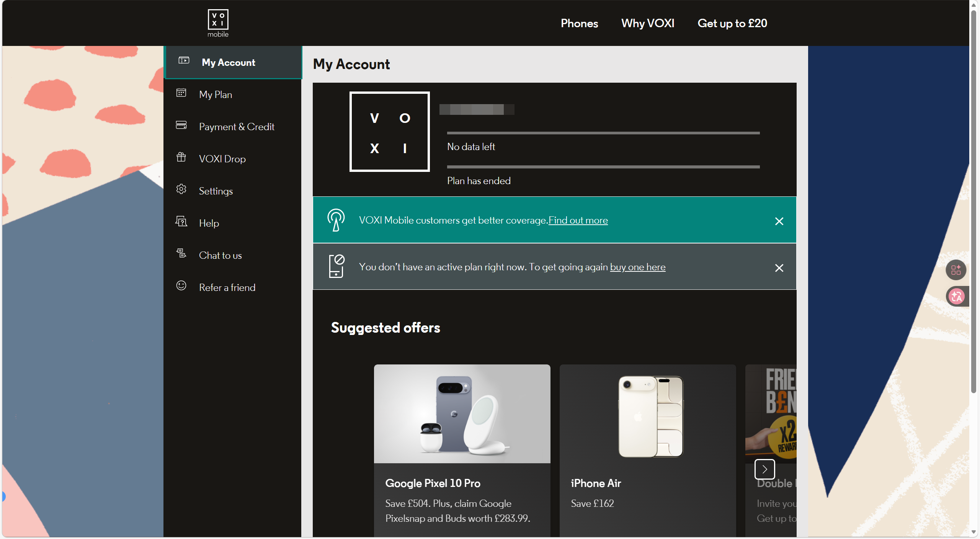Screen dimensions: 980x539
Task: Click the gift icon beside VOXI Drop
Action: (181, 157)
